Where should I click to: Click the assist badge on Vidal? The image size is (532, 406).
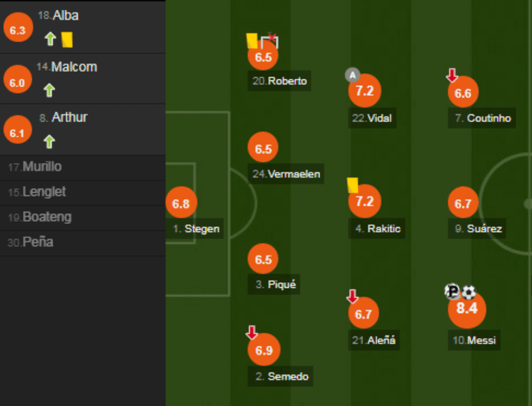pos(352,75)
